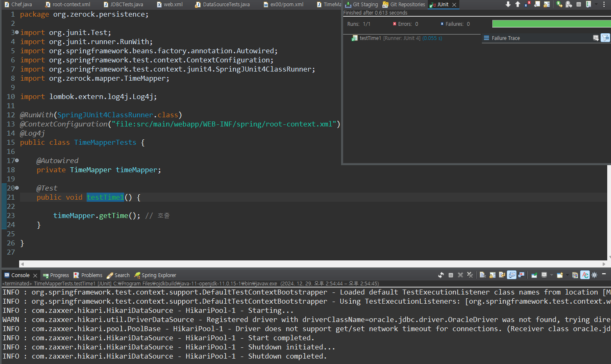Toggle show console when standard out changes

tap(511, 275)
